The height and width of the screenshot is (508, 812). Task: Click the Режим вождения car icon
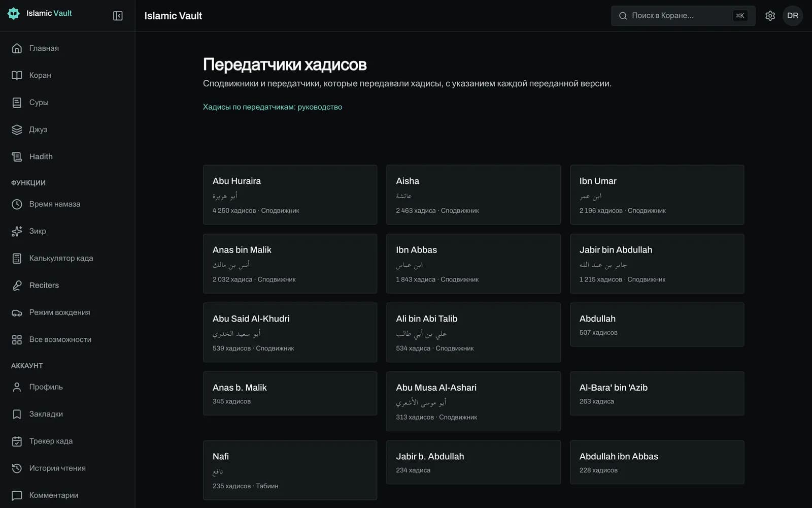(17, 312)
